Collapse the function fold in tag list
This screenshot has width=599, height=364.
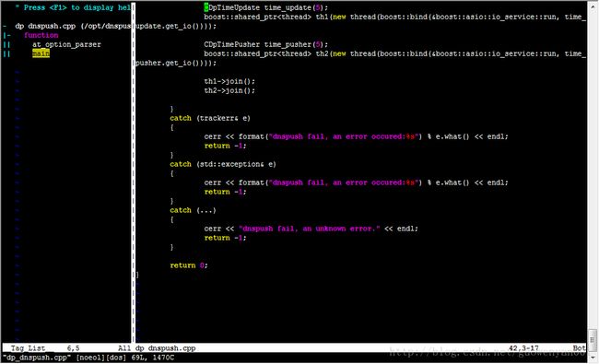coord(6,35)
